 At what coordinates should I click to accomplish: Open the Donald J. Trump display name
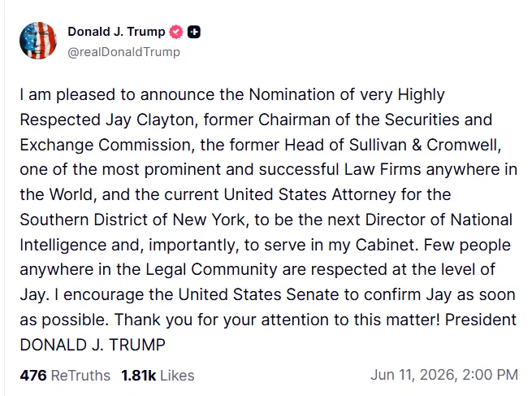[116, 32]
